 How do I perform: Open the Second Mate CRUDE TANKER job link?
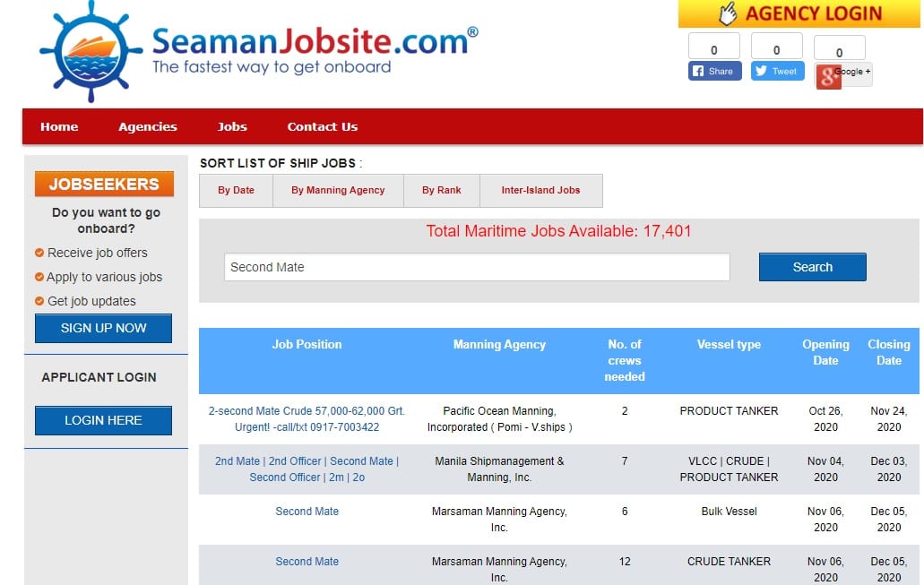click(x=307, y=562)
